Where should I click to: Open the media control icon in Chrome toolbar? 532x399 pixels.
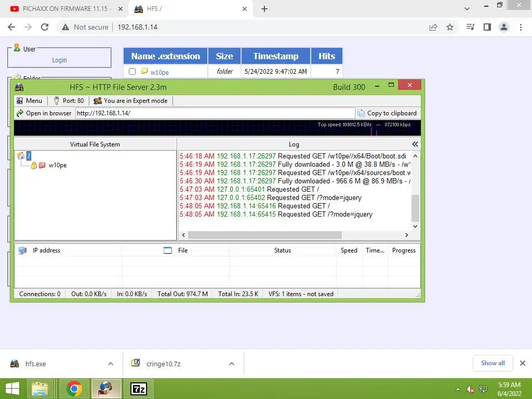pyautogui.click(x=470, y=27)
